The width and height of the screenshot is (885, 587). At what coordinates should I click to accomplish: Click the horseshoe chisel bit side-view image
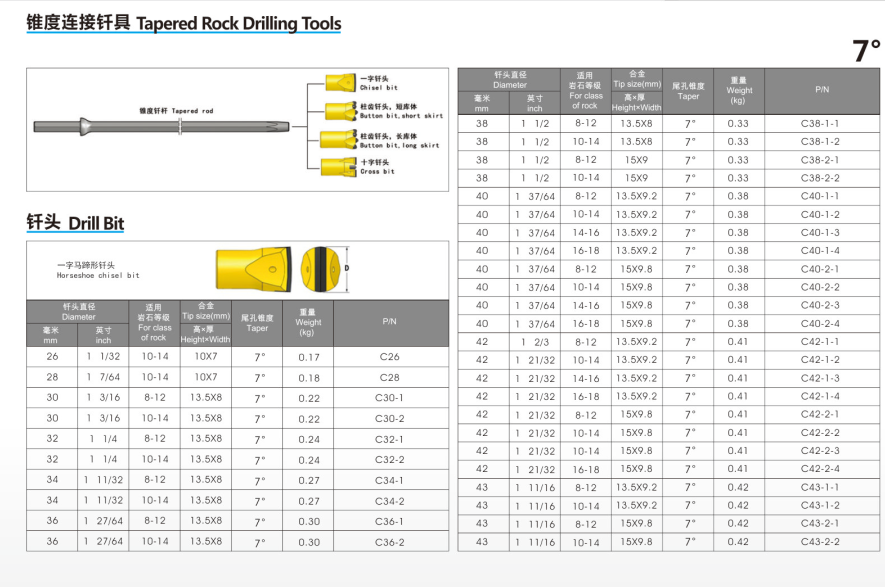coord(253,269)
